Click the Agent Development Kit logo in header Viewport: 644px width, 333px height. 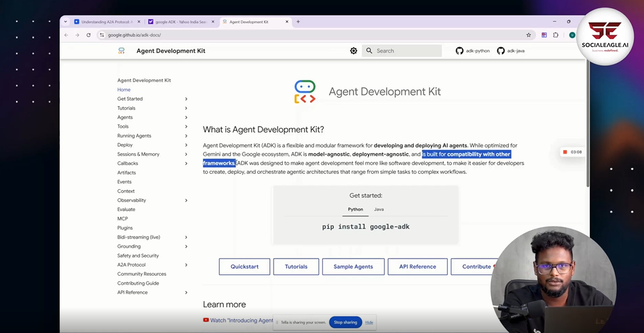pos(122,51)
